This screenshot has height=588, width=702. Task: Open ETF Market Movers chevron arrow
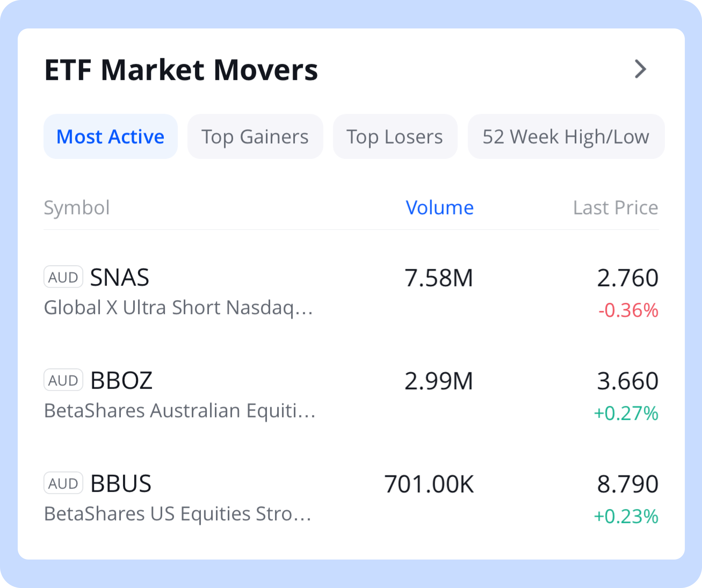[x=640, y=69]
